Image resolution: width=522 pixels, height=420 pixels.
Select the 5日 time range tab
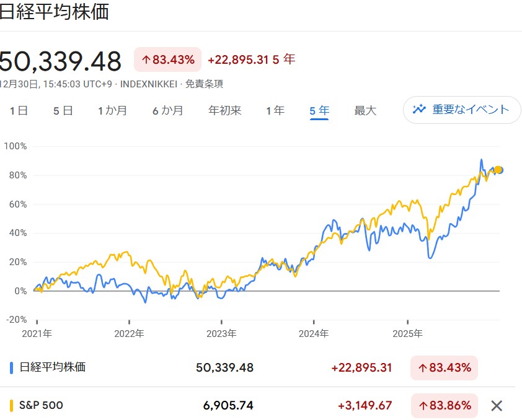click(63, 111)
